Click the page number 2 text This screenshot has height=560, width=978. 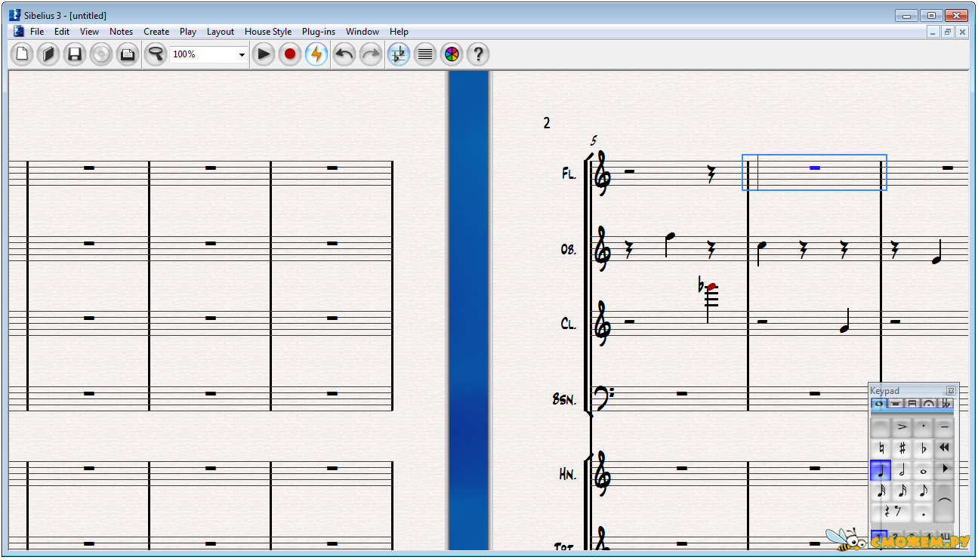click(547, 123)
